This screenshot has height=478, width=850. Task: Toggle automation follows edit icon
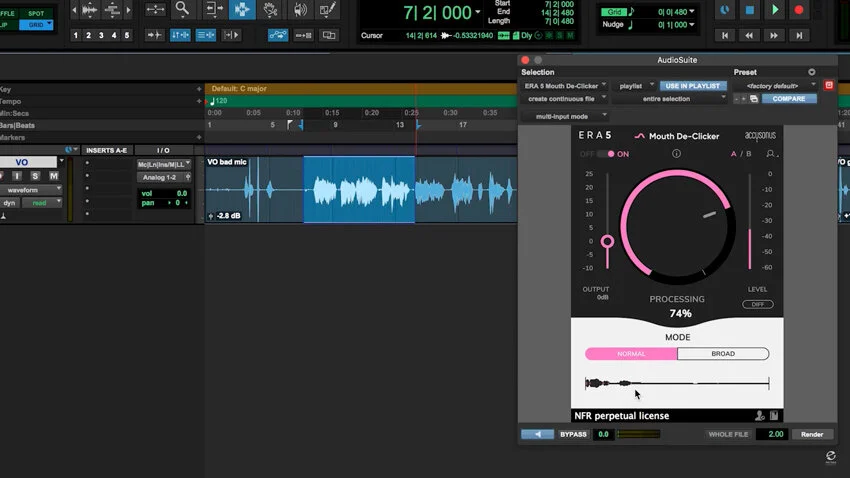pos(278,35)
